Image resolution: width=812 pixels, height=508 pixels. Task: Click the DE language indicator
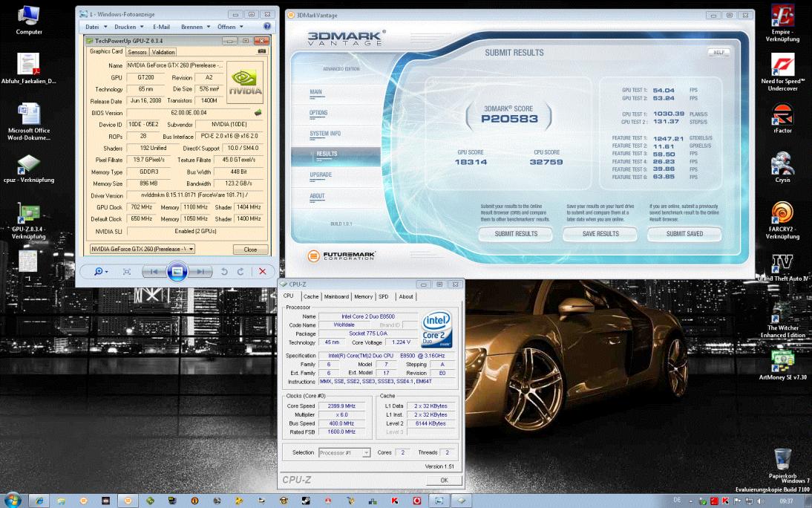pos(677,501)
